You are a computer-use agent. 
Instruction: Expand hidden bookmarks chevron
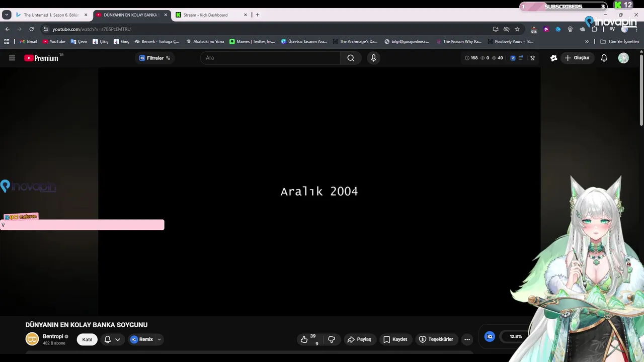(587, 41)
